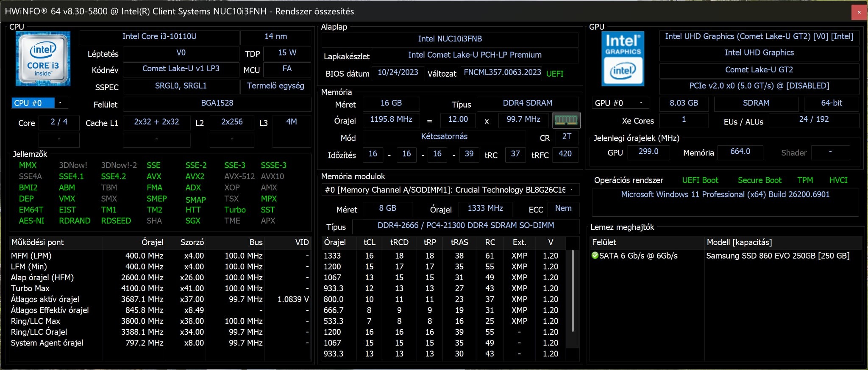Click the Intel Core i3 CPU logo
The width and height of the screenshot is (868, 370).
(43, 59)
